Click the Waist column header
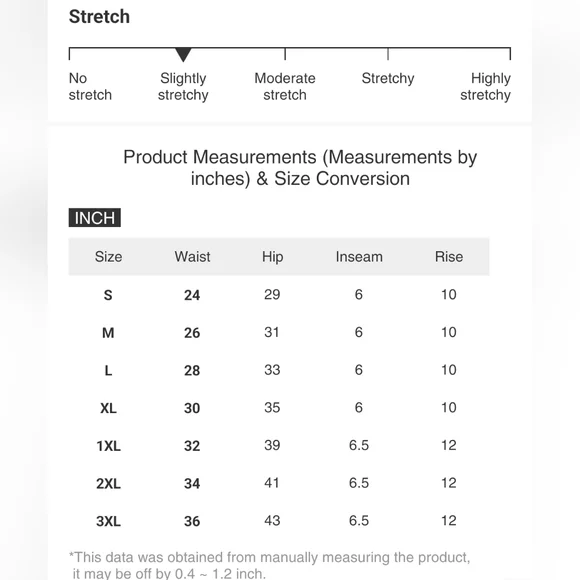 pos(192,257)
